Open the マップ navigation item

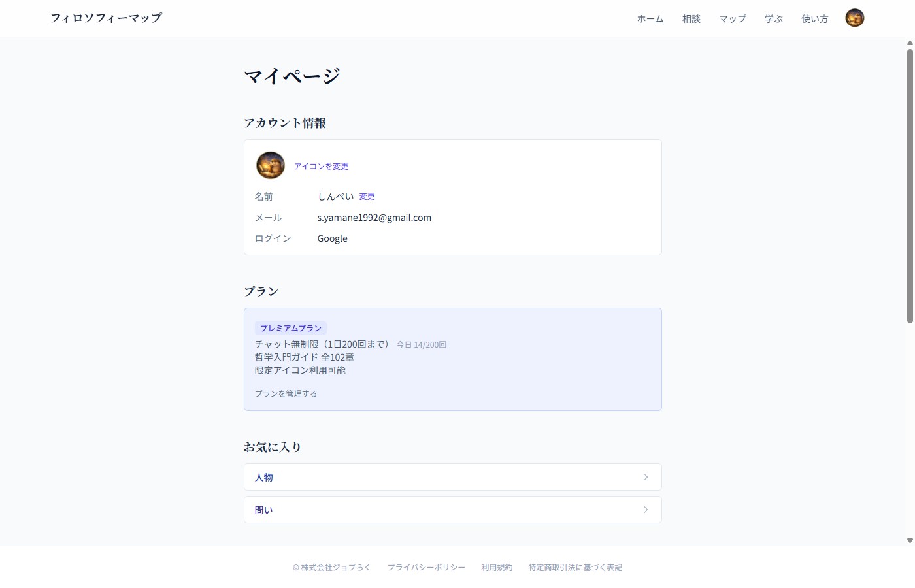coord(732,19)
